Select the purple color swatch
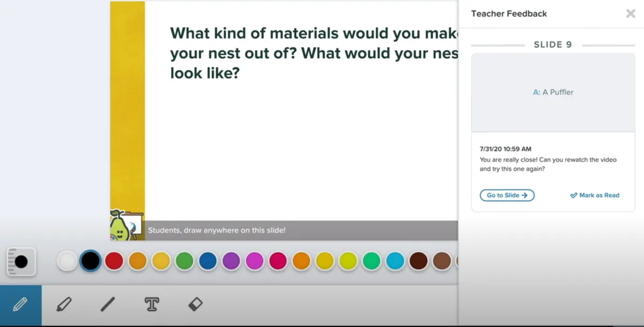Viewport: 644px width, 327px height. 231,261
